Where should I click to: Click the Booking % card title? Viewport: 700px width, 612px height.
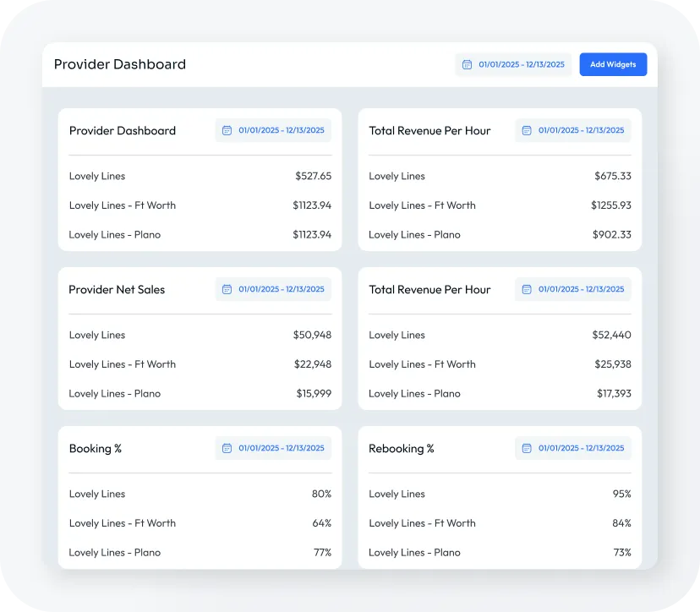tap(96, 448)
